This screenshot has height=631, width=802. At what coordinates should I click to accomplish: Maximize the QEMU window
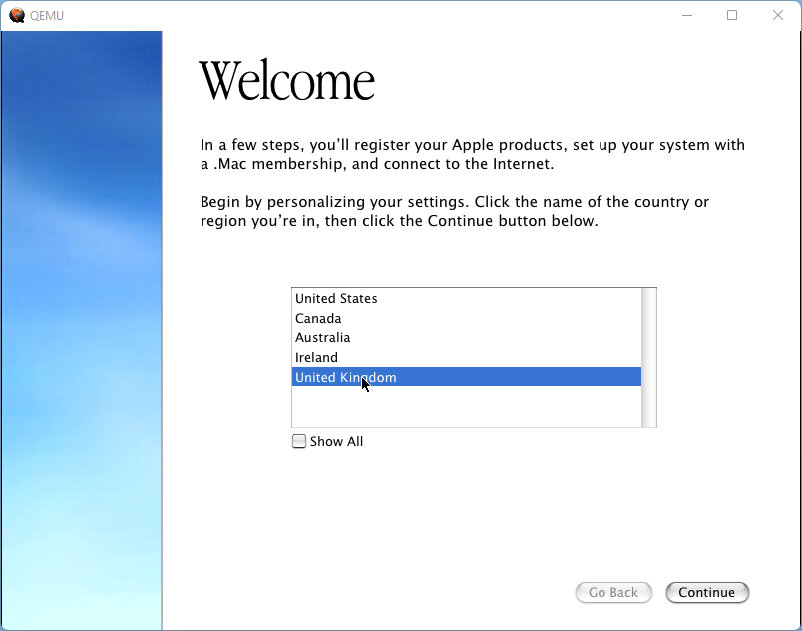732,15
